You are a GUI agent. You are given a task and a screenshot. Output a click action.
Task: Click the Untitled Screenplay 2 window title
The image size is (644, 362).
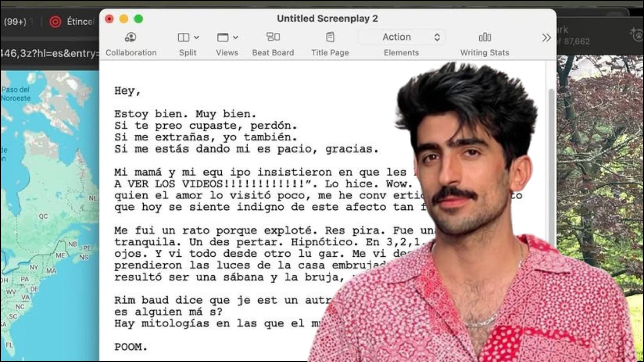[327, 19]
